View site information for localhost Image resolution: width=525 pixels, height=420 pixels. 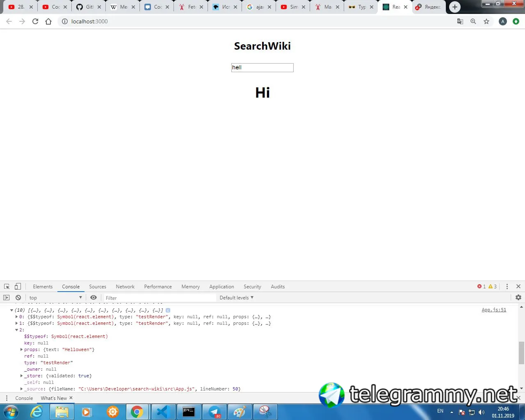64,21
